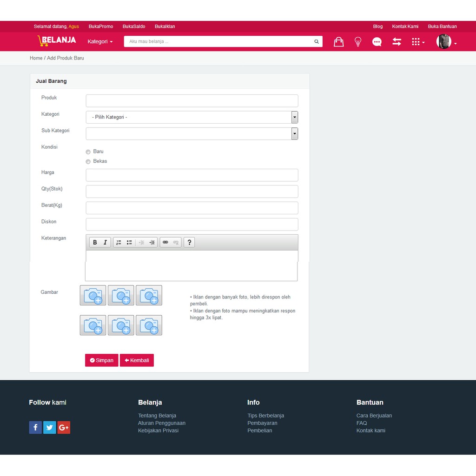Open the chat messages bubble icon
476x476 pixels.
(377, 41)
